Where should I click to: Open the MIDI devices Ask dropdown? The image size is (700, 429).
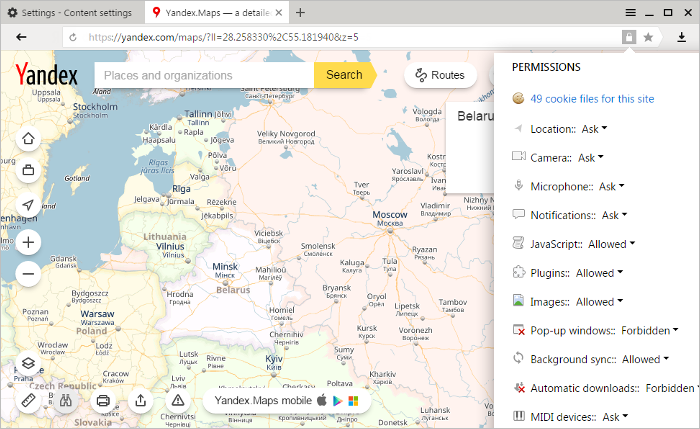pos(615,417)
